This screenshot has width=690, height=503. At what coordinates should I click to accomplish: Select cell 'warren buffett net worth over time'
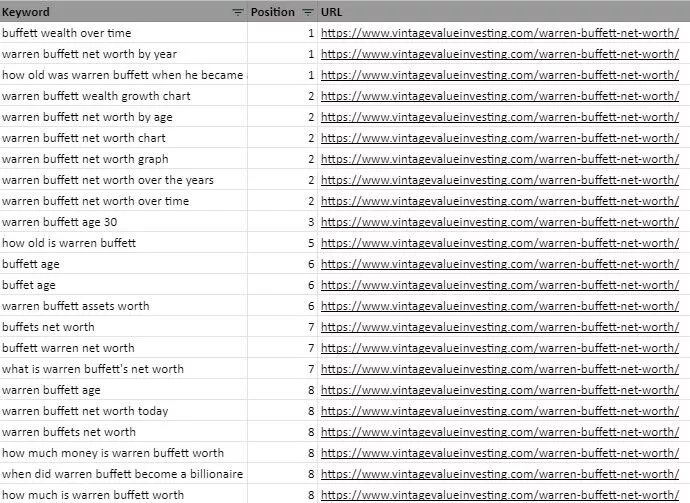tap(124, 201)
